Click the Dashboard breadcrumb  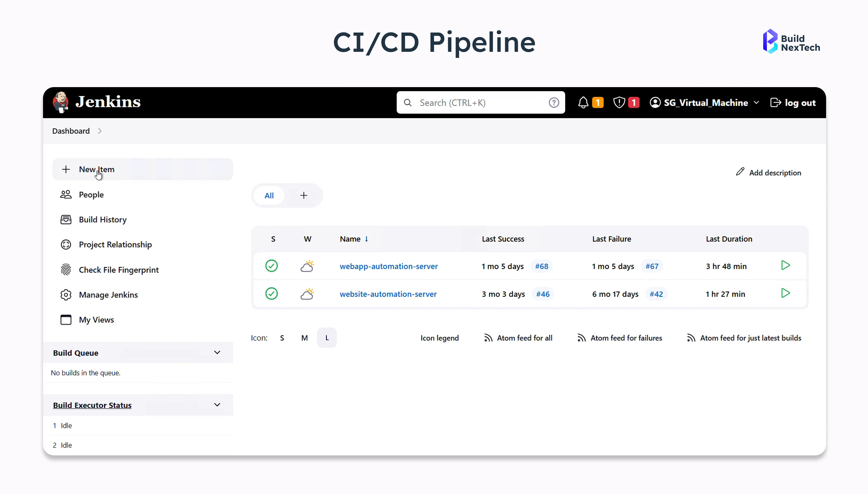tap(71, 131)
